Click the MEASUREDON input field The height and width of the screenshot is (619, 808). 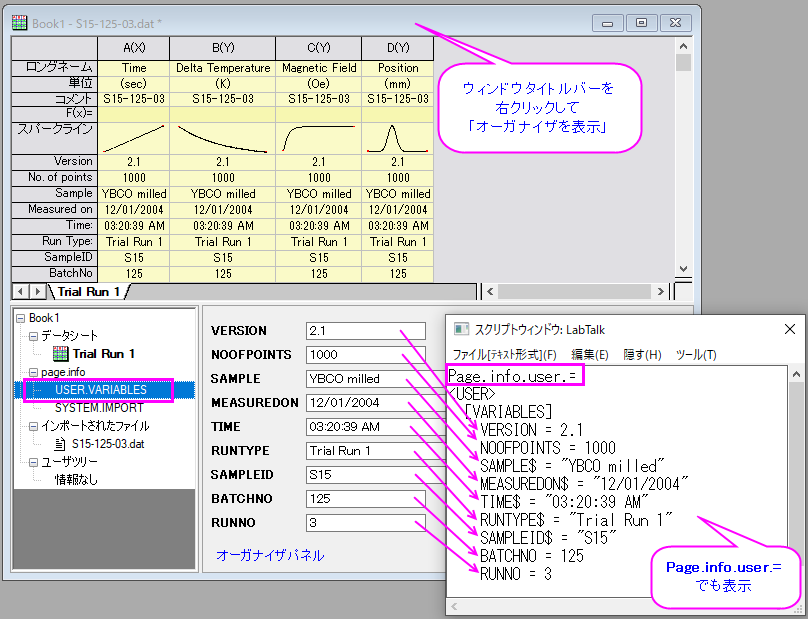pyautogui.click(x=376, y=403)
